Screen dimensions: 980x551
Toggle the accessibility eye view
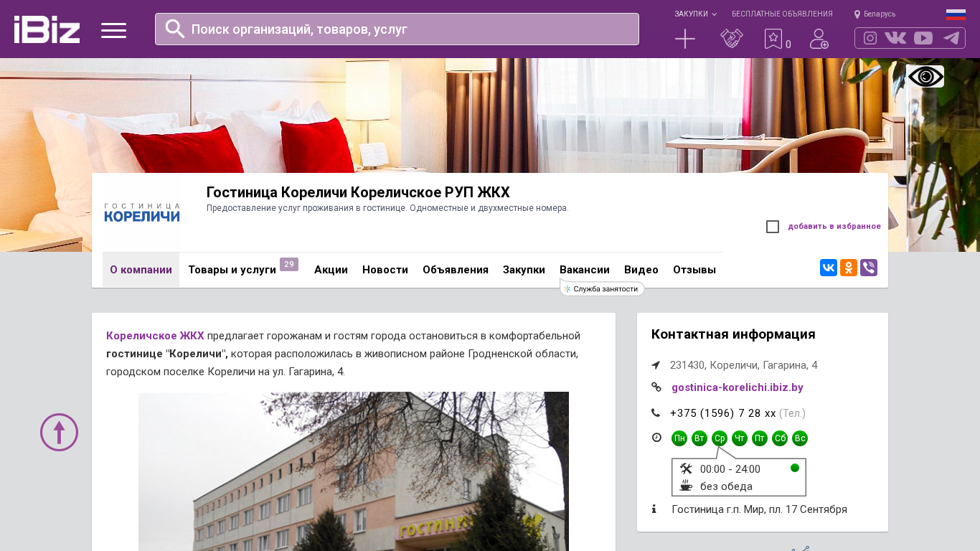[x=925, y=76]
